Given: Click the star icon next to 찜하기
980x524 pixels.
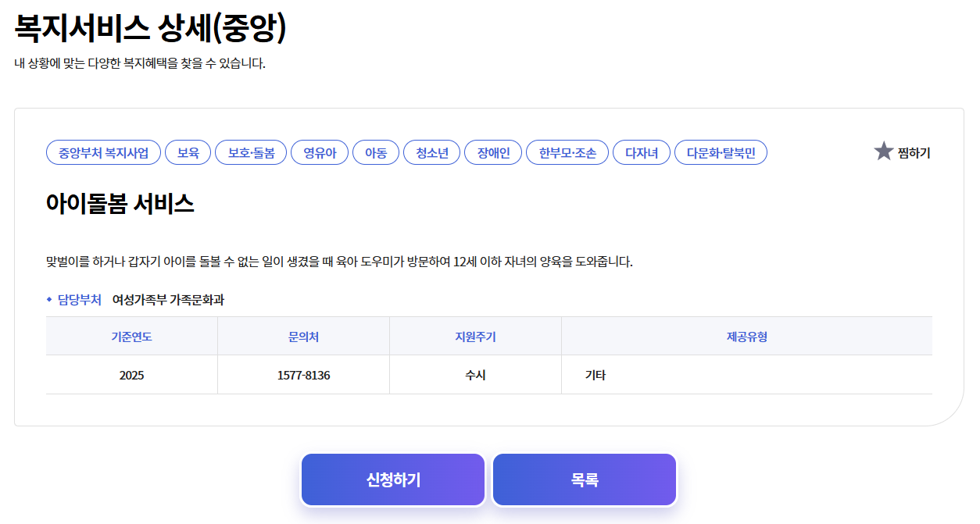Looking at the screenshot, I should click(x=883, y=151).
